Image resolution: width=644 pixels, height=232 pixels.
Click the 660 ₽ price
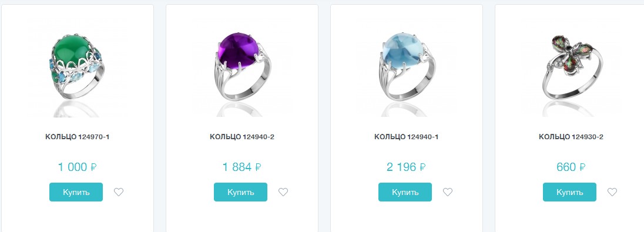click(571, 167)
